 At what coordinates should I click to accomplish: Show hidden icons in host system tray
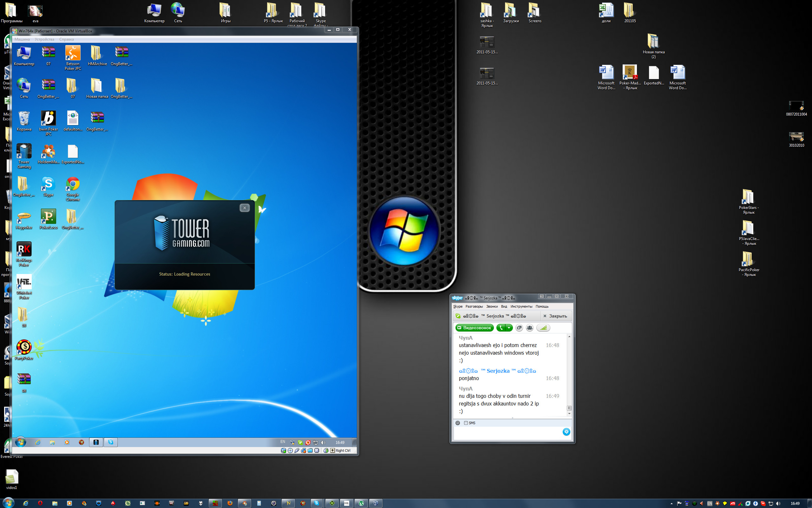[x=671, y=503]
